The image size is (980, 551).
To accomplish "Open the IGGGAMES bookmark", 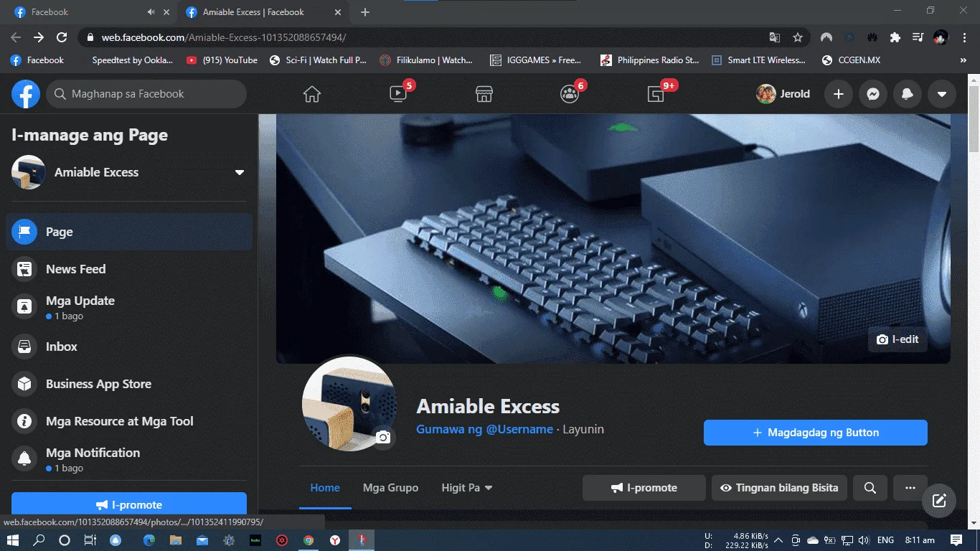I will 535,60.
